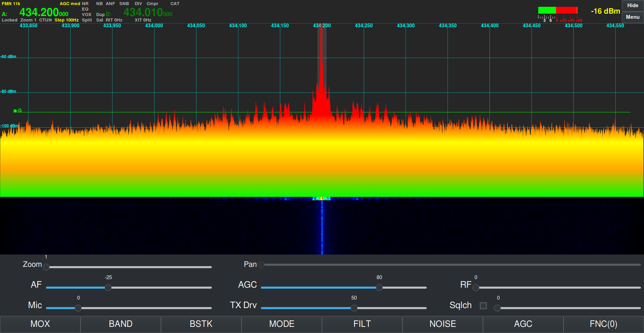
Task: Toggle the SNB indicator
Action: coord(124,4)
